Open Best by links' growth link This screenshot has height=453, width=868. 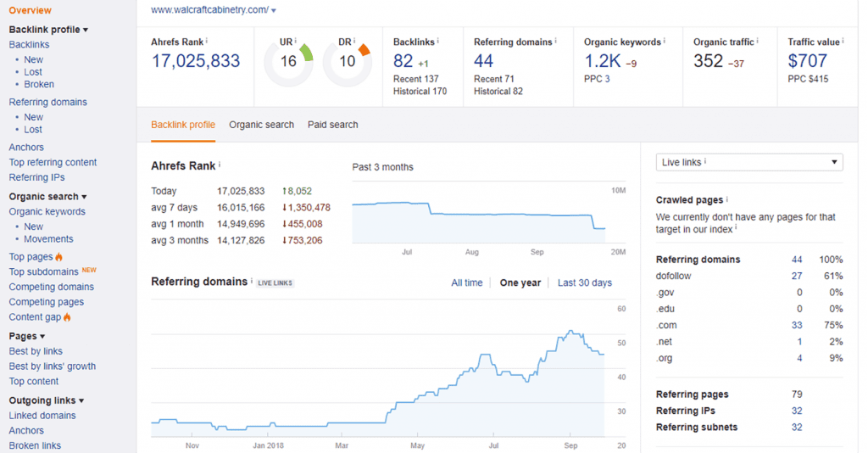click(x=52, y=366)
